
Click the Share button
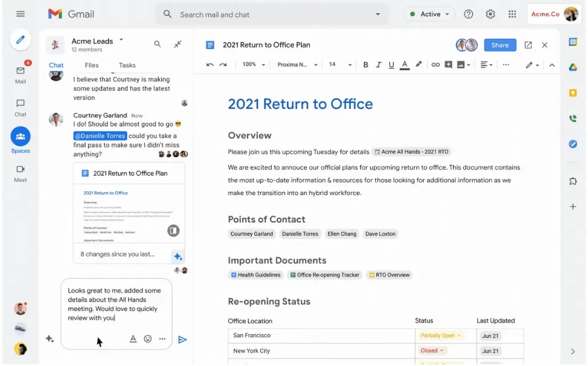500,45
